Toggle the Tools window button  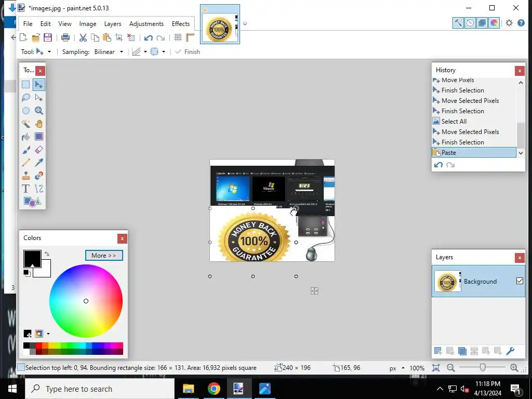(x=458, y=23)
